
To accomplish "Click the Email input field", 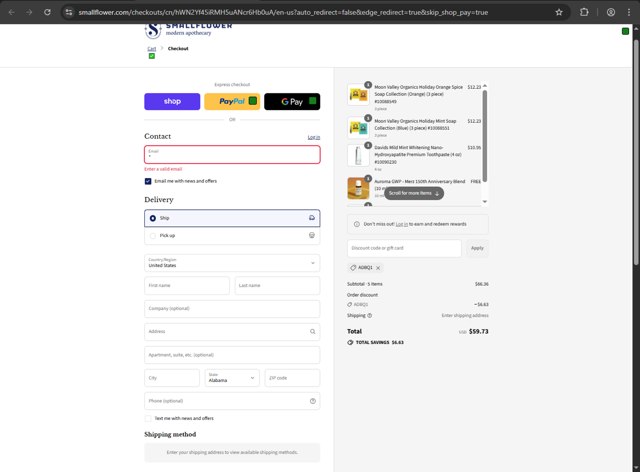I will (x=232, y=155).
